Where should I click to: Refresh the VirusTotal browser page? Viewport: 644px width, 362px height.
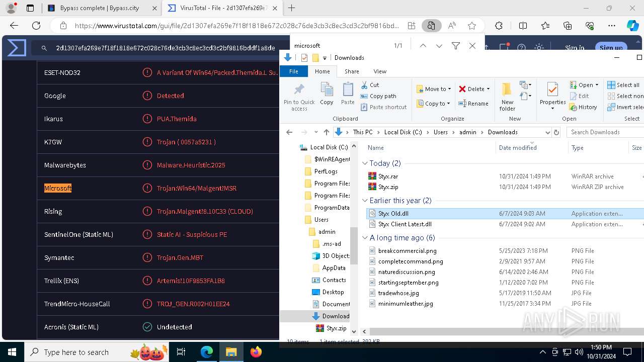tap(36, 26)
